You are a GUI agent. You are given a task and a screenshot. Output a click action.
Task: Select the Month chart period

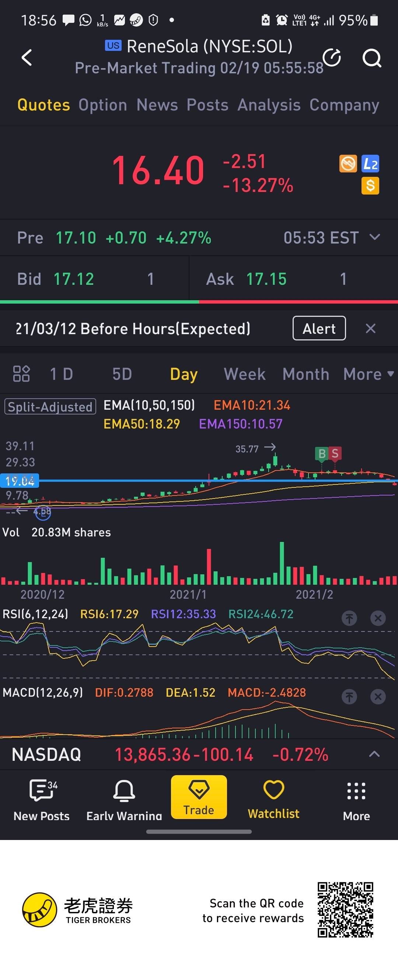(306, 374)
